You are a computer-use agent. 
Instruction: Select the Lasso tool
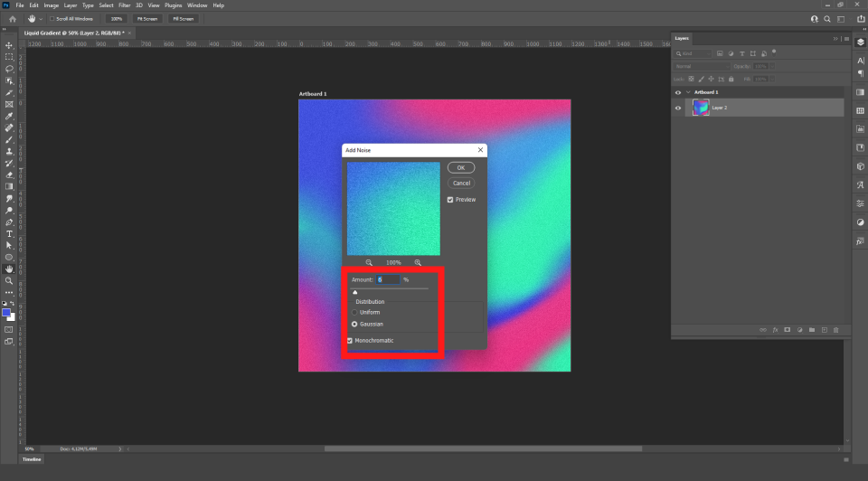(9, 70)
